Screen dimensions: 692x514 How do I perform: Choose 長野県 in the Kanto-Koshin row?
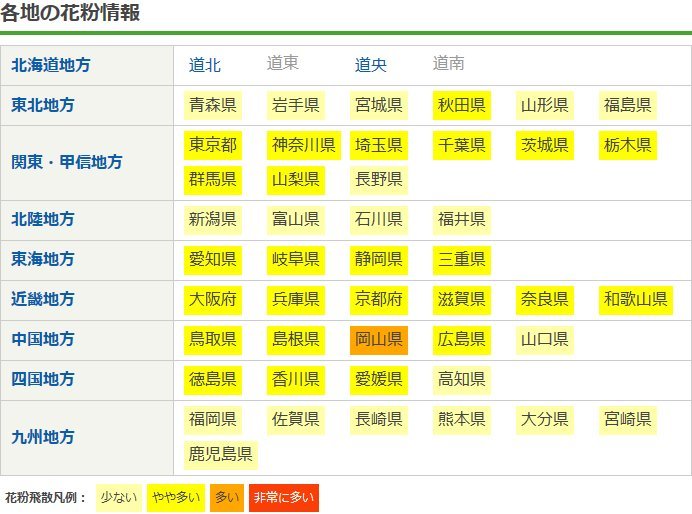[x=378, y=179]
